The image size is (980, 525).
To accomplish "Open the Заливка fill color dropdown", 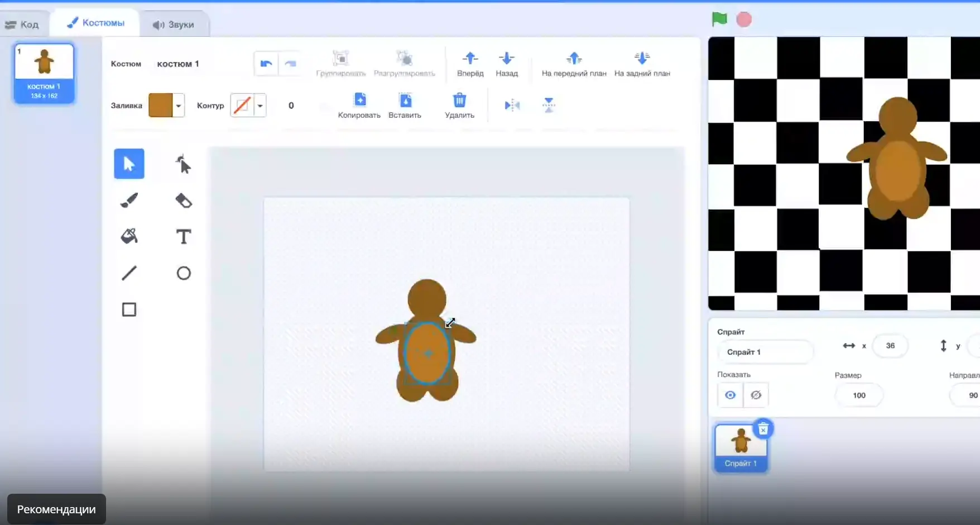I will 179,106.
